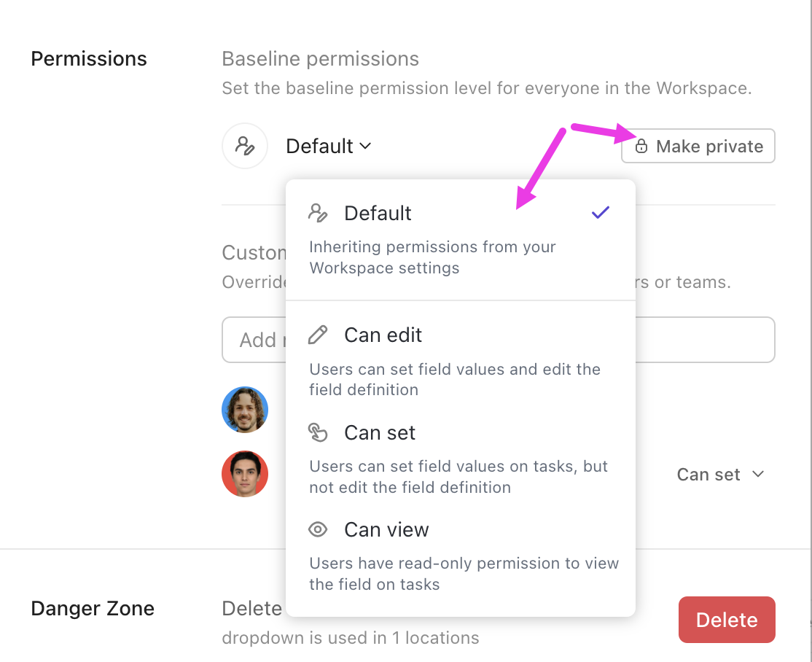This screenshot has width=812, height=662.
Task: Click the purple checkmark next to Default
Action: coord(600,212)
